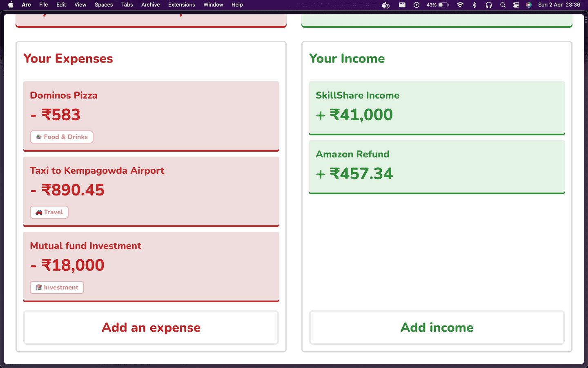
Task: Click the headphones icon in menu bar
Action: [x=489, y=5]
